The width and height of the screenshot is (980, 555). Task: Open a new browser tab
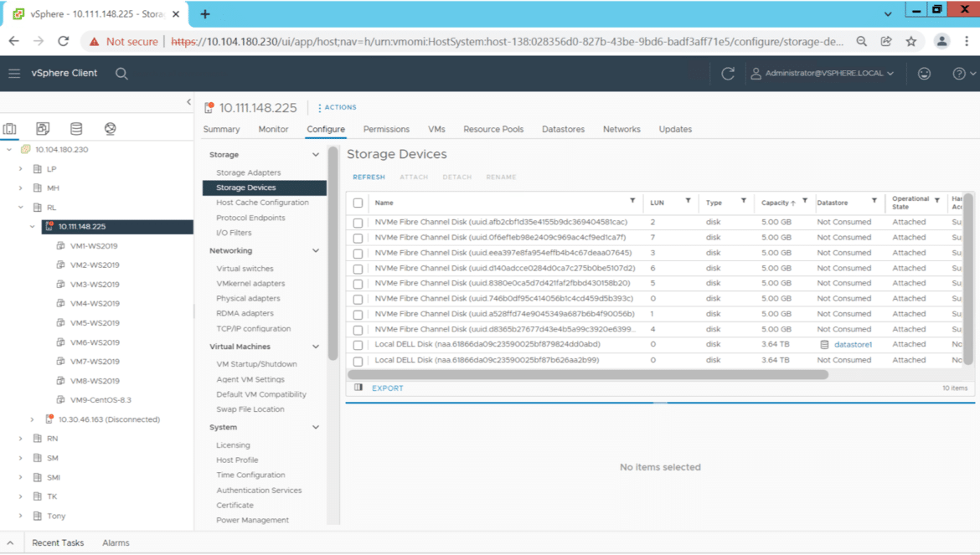(x=205, y=13)
